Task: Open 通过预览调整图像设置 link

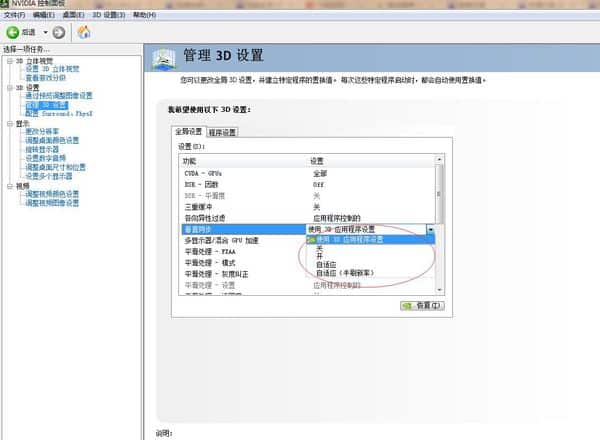Action: click(x=59, y=96)
